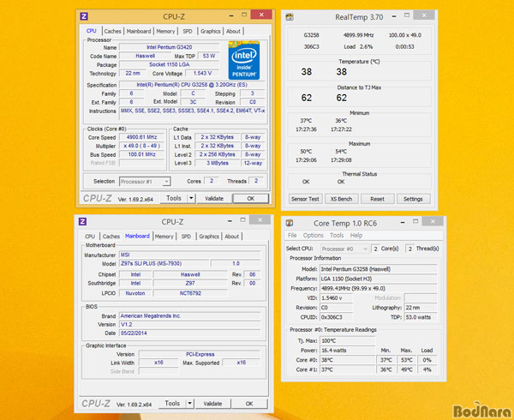The height and width of the screenshot is (420, 514).
Task: Click Validate in top CPU-Z window
Action: [x=214, y=198]
